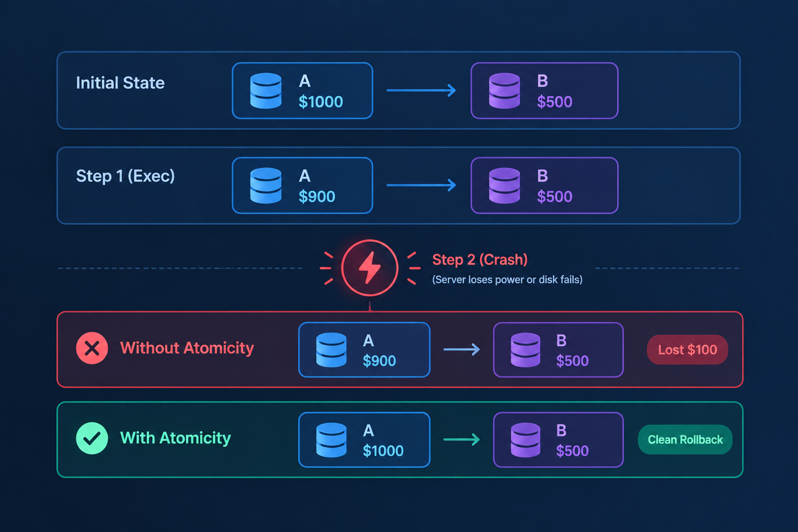This screenshot has height=532, width=798.
Task: Click the $1000 balance in Initial State row
Action: 321,102
